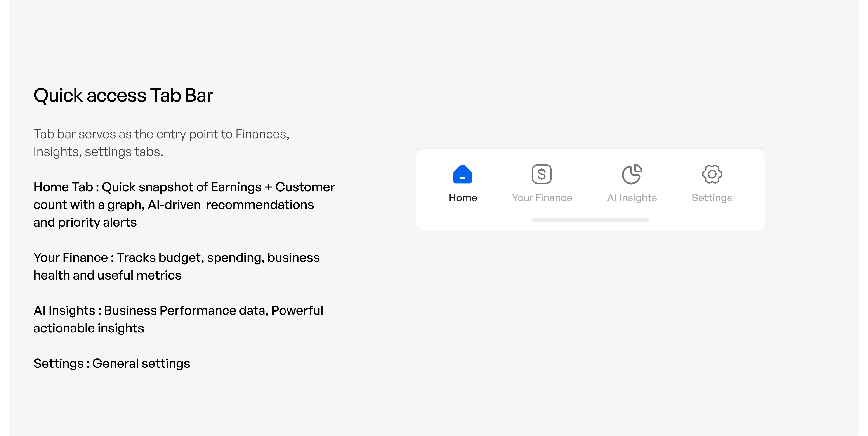The image size is (868, 436).
Task: Click the Quick access Tab Bar heading
Action: point(123,95)
